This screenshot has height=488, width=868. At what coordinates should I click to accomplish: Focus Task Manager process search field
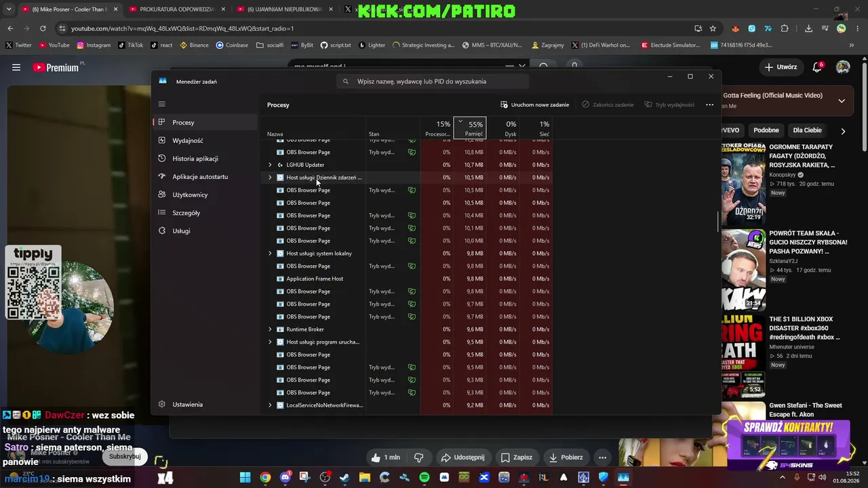433,81
